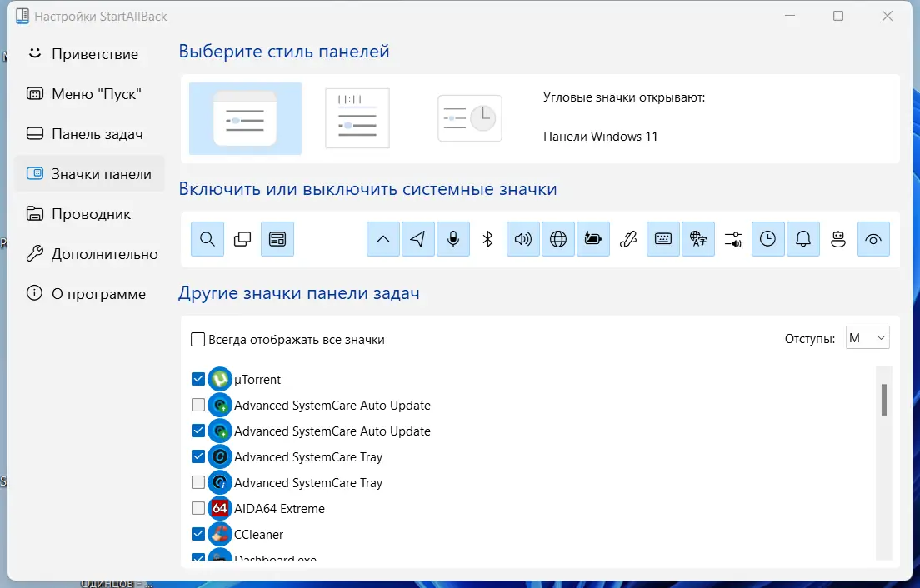This screenshot has width=920, height=588.
Task: Minimize the StartAllBack settings window
Action: 790,16
